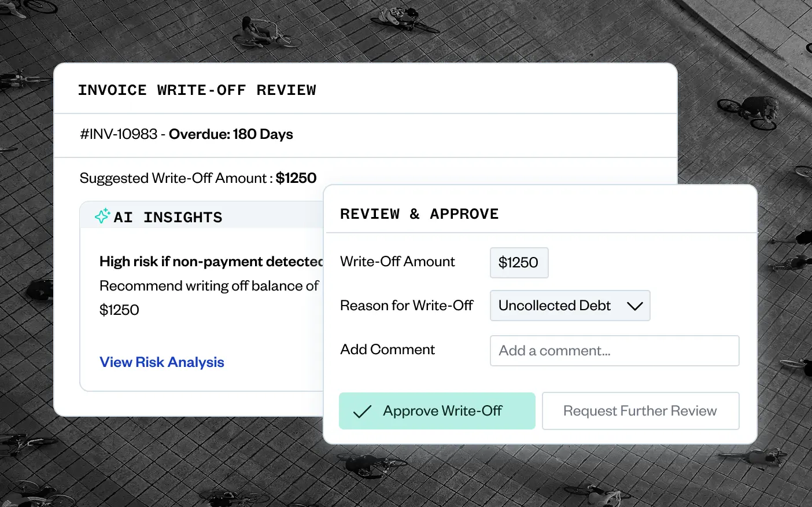Focus the Add a comment text field
This screenshot has width=812, height=507.
point(614,351)
